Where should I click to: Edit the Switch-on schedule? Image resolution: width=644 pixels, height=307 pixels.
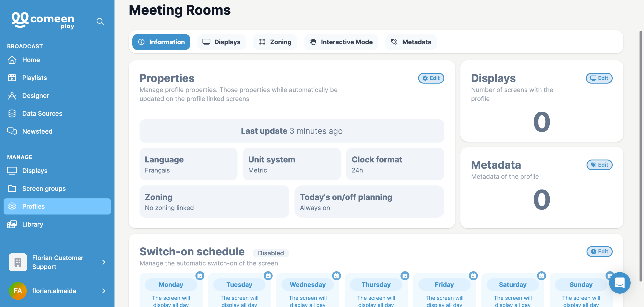pos(599,252)
